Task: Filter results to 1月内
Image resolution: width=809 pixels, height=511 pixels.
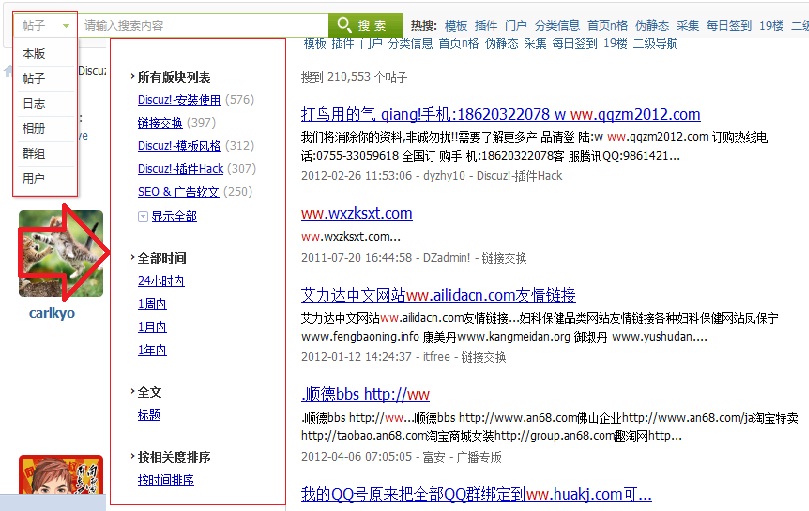Action: point(152,327)
